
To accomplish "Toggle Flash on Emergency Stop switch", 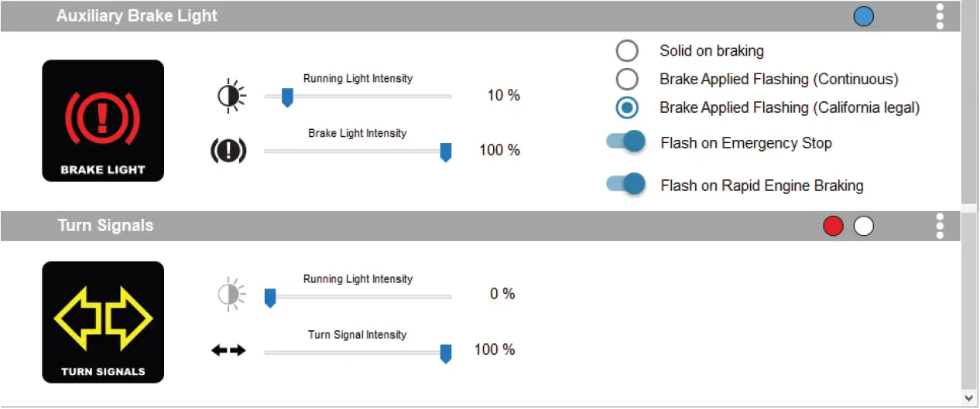I will coord(626,141).
